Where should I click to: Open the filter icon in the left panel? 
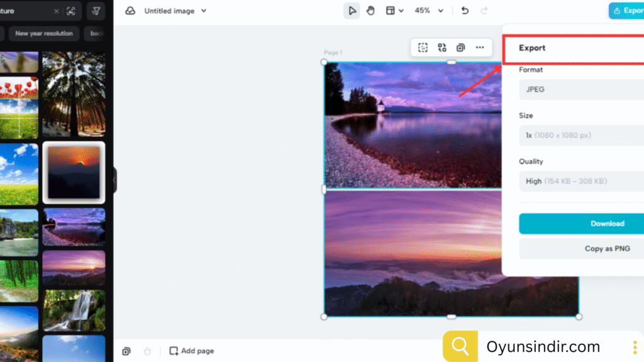pyautogui.click(x=96, y=10)
